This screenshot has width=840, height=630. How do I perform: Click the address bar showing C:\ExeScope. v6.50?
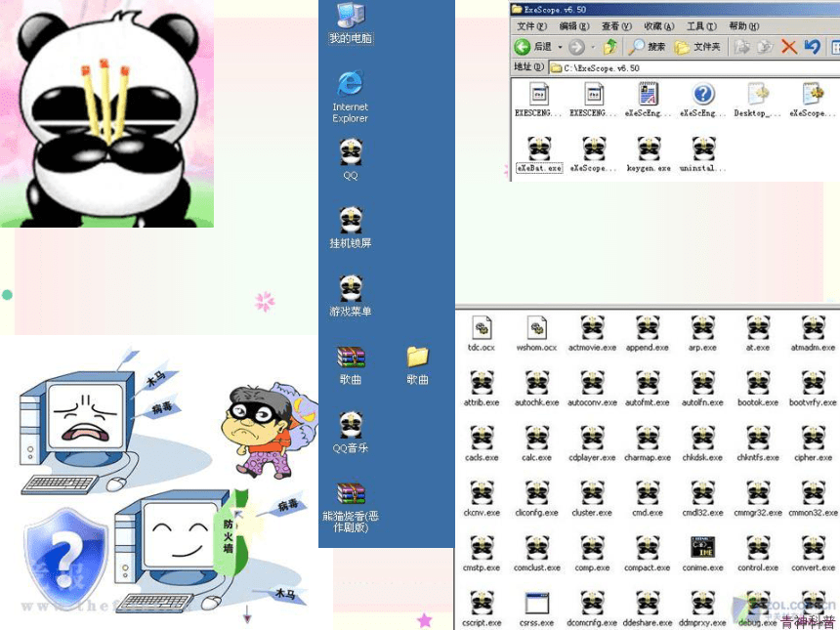694,68
